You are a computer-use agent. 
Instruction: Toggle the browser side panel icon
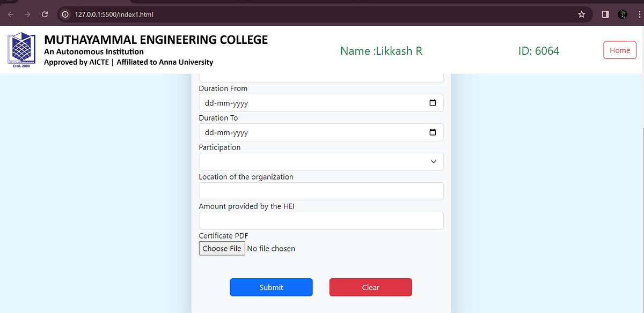point(605,14)
